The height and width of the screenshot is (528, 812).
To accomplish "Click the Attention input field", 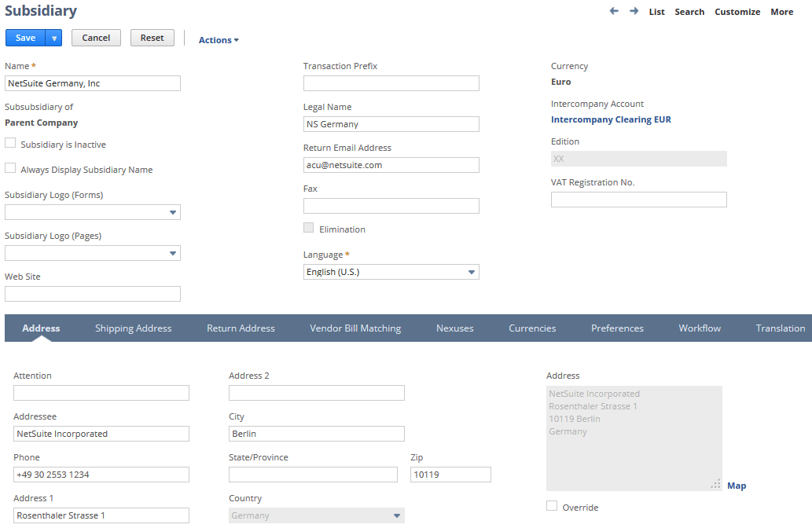I will [101, 393].
